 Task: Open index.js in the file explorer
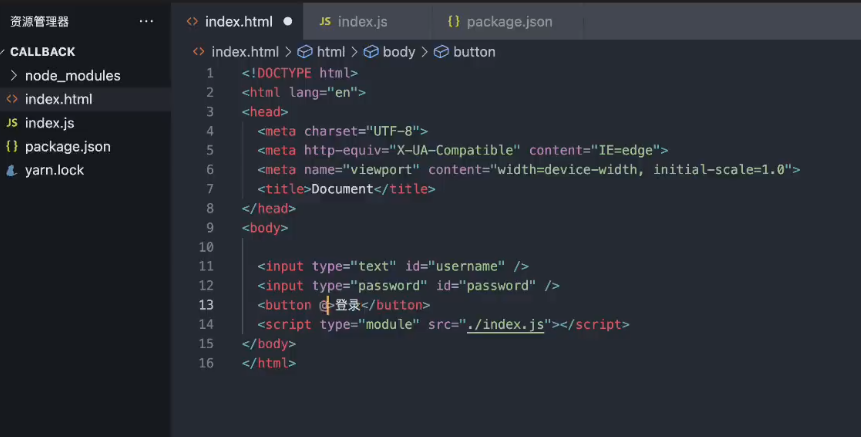tap(49, 123)
